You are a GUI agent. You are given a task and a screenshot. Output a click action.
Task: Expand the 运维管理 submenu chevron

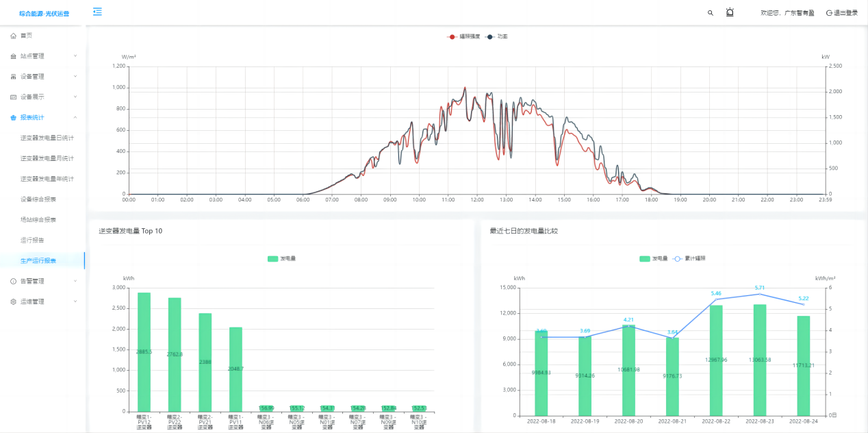[75, 301]
